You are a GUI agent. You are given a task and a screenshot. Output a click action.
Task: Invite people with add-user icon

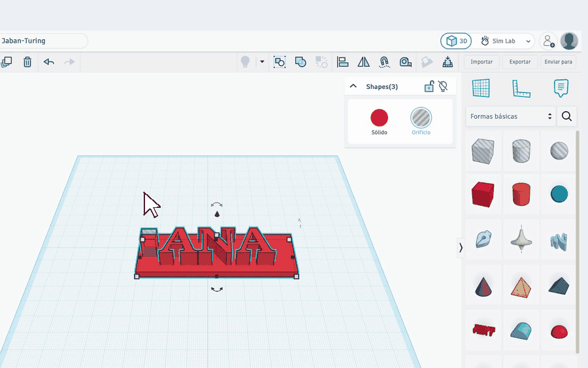tap(548, 41)
